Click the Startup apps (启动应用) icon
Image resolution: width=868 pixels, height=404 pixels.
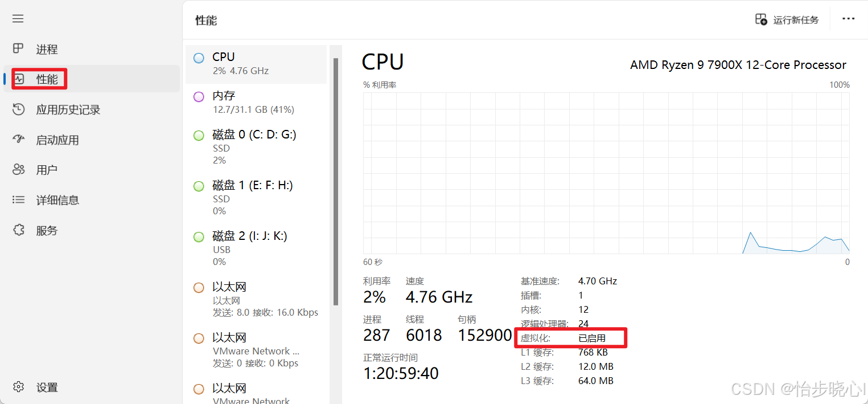(x=18, y=140)
